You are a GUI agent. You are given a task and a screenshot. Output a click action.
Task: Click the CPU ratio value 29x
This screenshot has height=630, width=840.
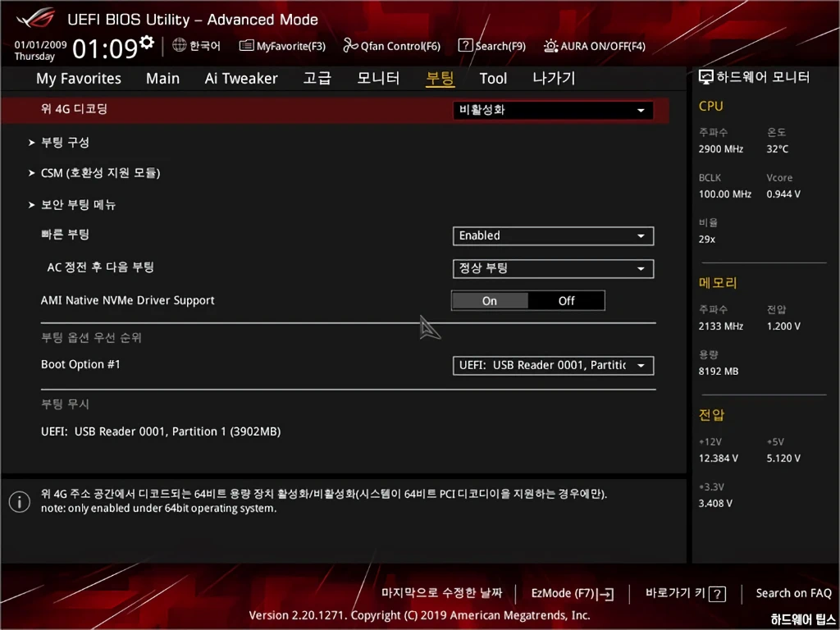point(706,240)
